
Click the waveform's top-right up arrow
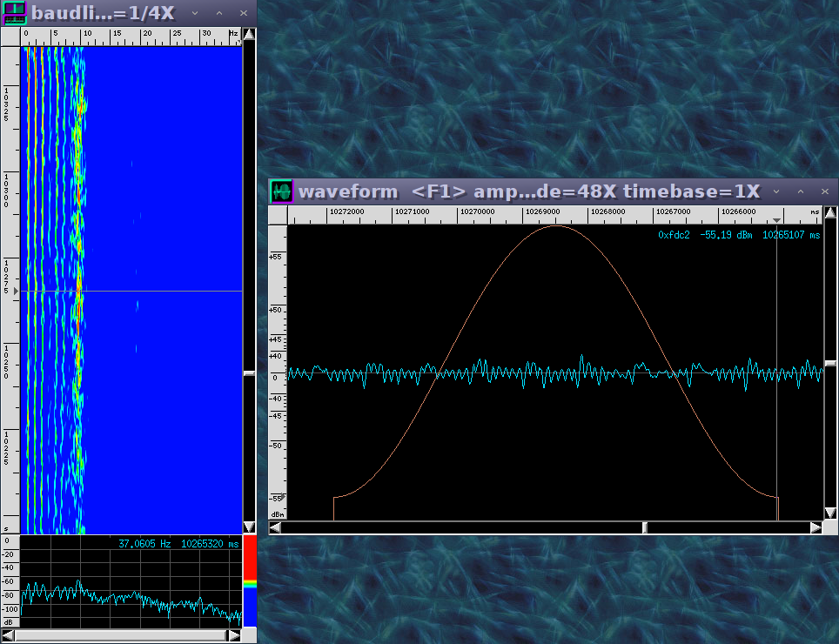[x=831, y=215]
